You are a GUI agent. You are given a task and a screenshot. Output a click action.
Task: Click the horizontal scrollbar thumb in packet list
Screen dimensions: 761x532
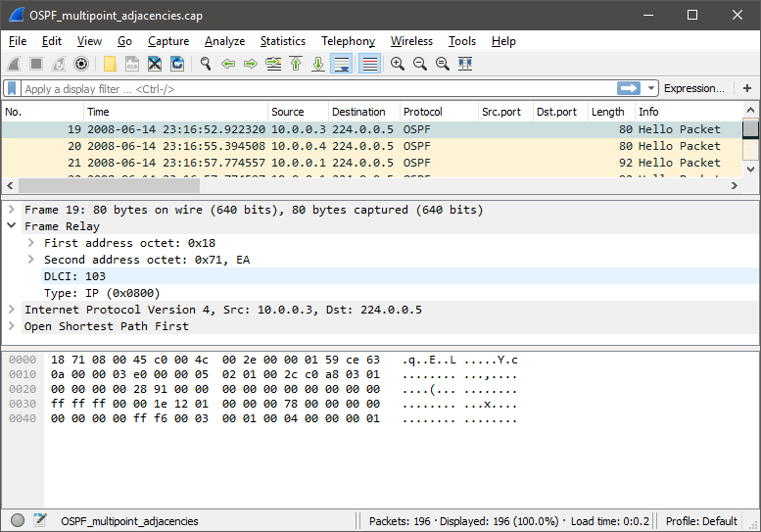tap(109, 185)
